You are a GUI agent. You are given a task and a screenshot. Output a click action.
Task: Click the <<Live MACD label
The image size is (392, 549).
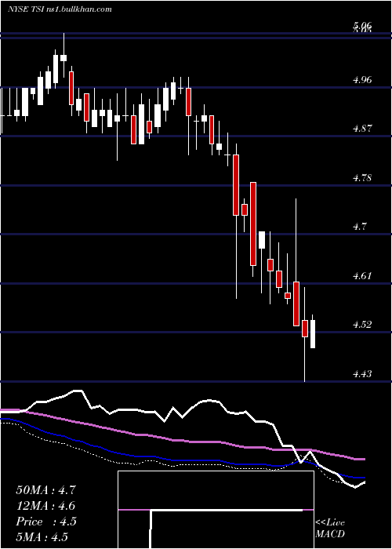point(330,529)
